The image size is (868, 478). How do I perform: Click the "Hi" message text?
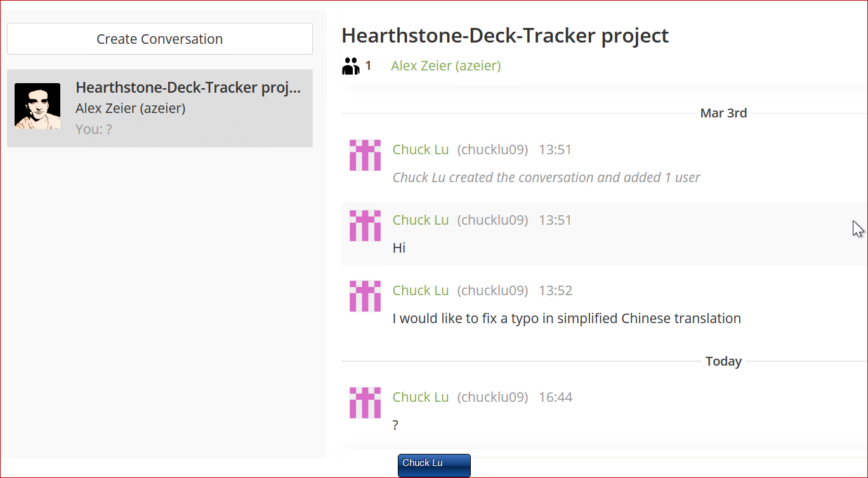pos(398,248)
